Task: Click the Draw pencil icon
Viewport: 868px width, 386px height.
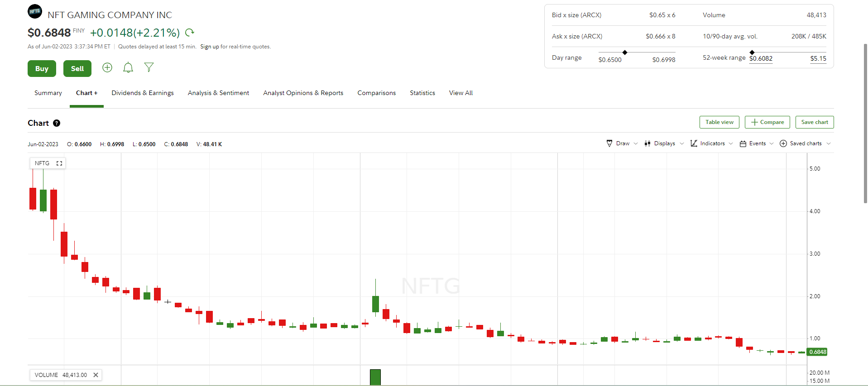Action: click(x=609, y=143)
